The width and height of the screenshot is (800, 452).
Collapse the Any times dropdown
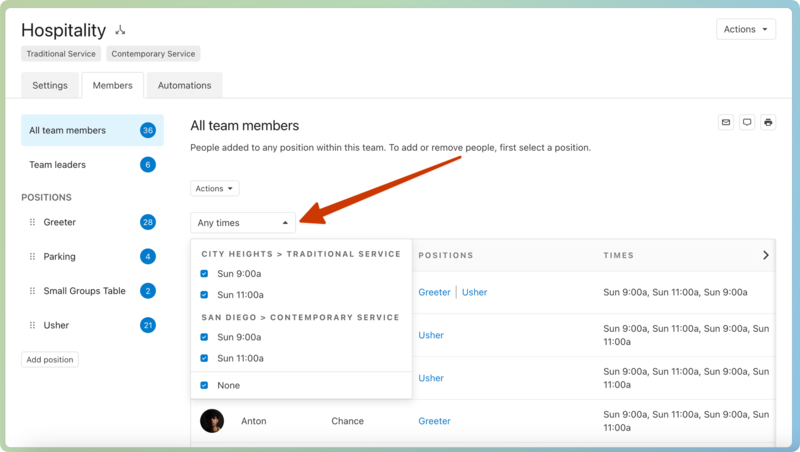(x=243, y=223)
